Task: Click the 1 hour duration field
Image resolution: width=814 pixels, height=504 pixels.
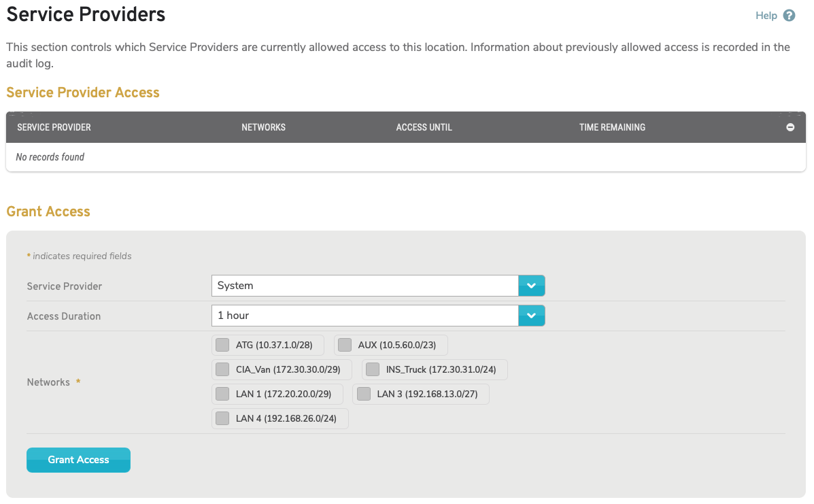Action: 364,316
